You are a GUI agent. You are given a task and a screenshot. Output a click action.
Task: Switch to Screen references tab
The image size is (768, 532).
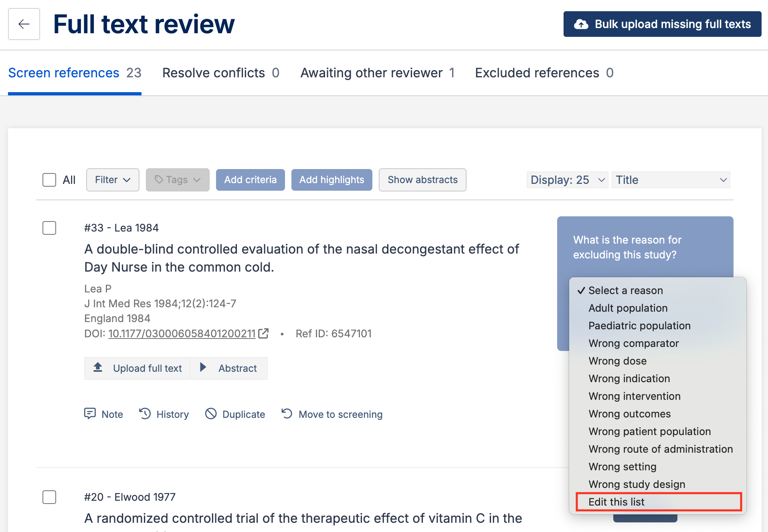(x=75, y=73)
